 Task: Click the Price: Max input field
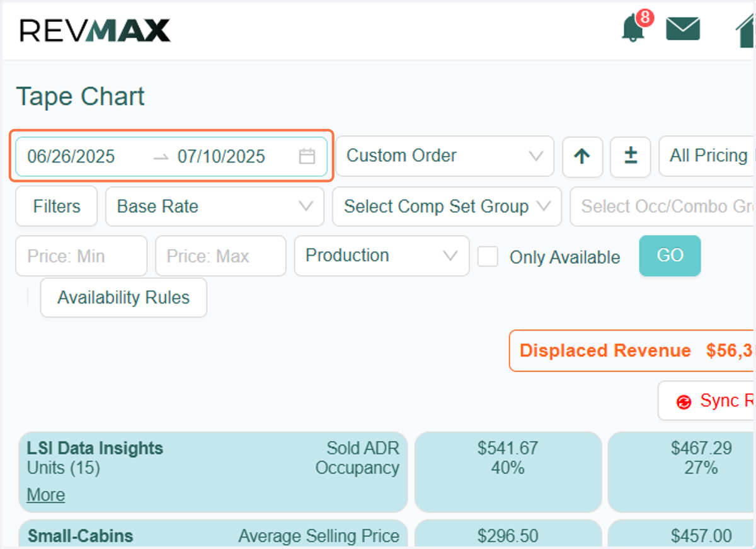(x=220, y=256)
